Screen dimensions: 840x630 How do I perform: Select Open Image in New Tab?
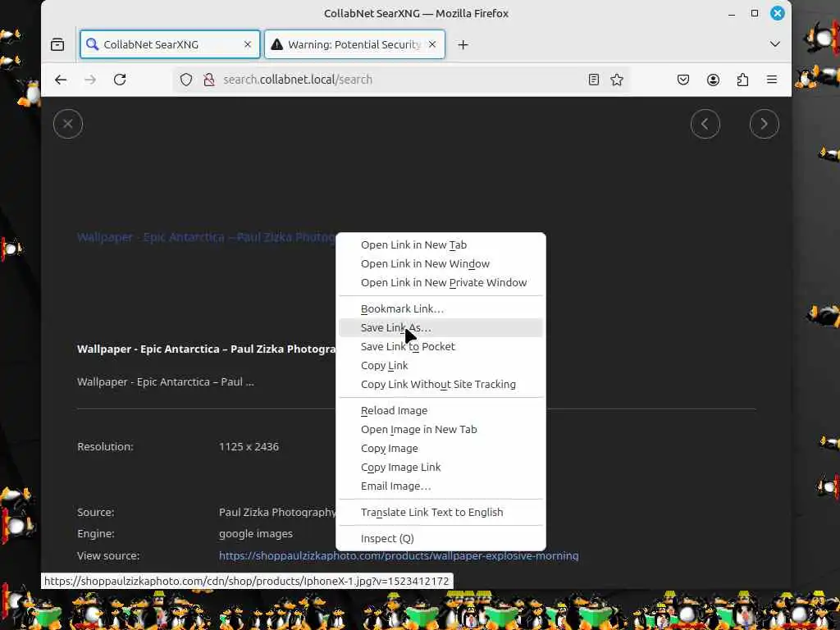point(441,429)
